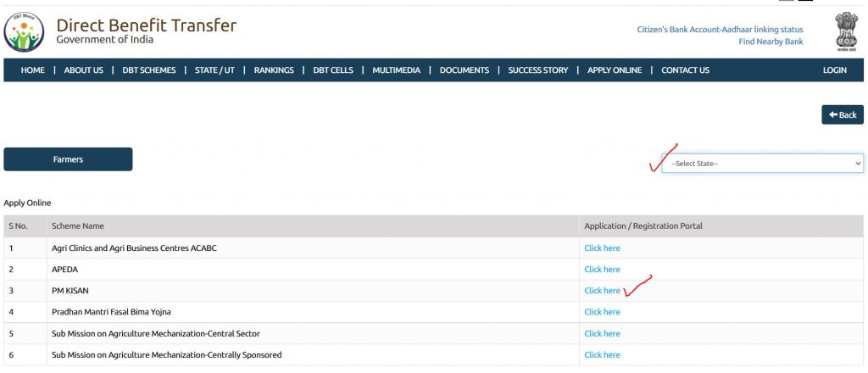
Task: Open DBT CELLS menu item
Action: pyautogui.click(x=333, y=70)
